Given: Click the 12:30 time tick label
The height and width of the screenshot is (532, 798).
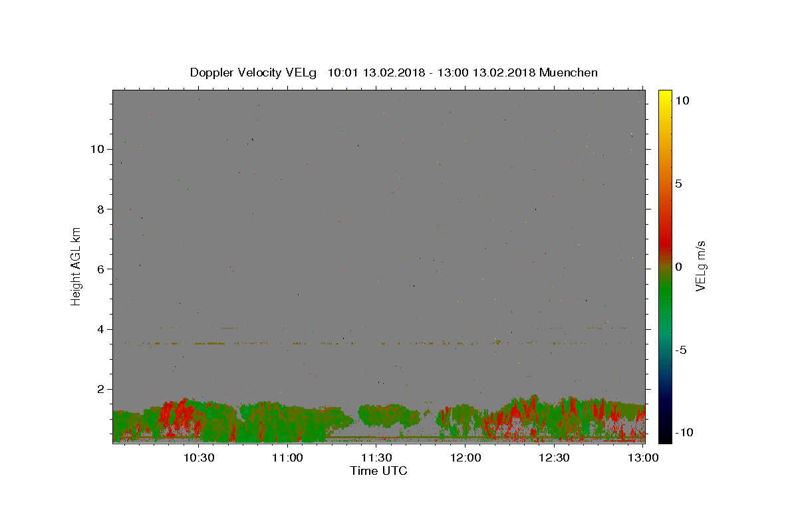Looking at the screenshot, I should coord(555,458).
